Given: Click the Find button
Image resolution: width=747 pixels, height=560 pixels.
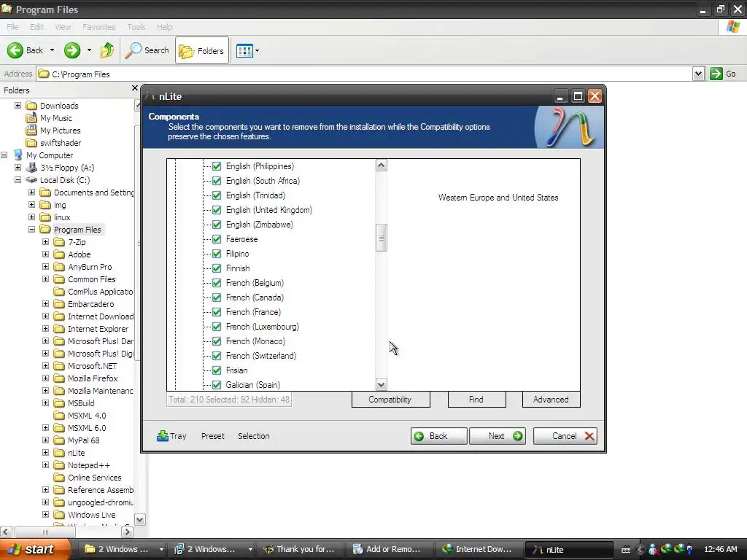Looking at the screenshot, I should [476, 400].
